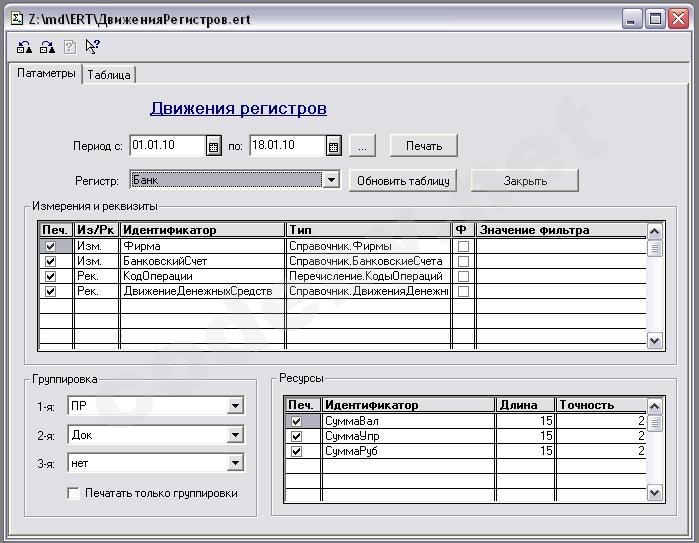The height and width of the screenshot is (543, 699).
Task: Open the Регистр dropdown showing Банк
Action: coord(331,180)
